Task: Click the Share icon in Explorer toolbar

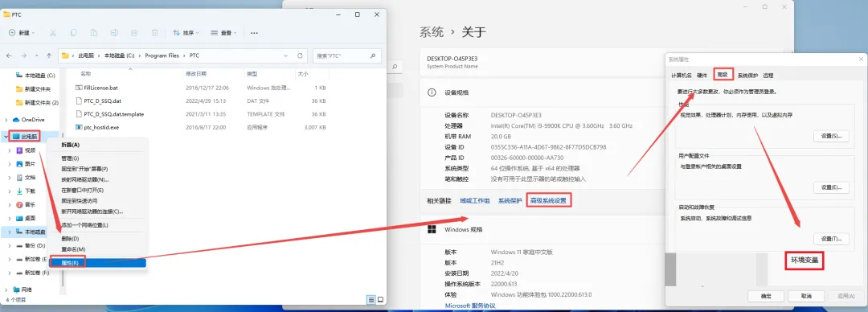Action: coord(135,33)
